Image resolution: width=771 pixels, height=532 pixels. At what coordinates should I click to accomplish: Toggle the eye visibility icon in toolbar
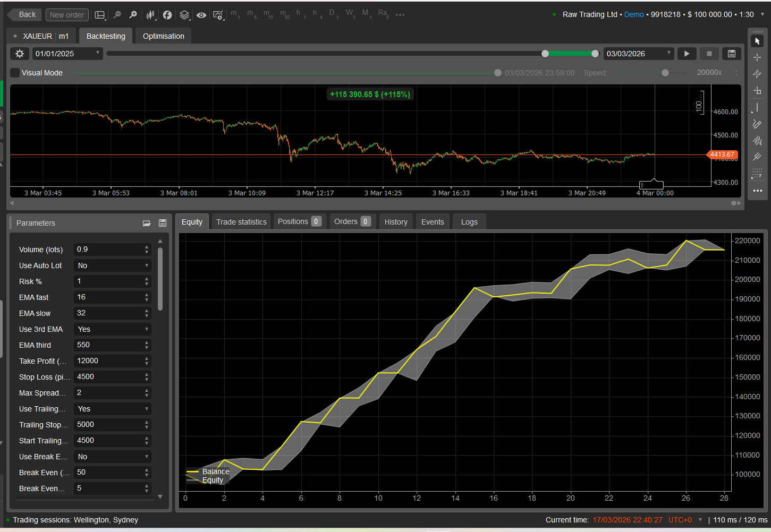click(201, 15)
